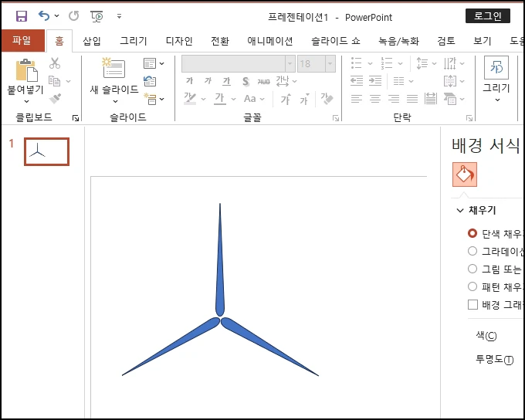Open the 녹음/녹화 tab
Viewport: 525px width, 420px height.
[x=398, y=41]
